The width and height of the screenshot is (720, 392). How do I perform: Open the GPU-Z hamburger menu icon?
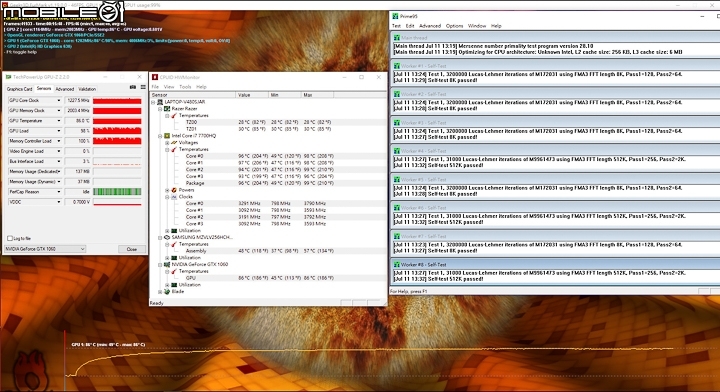click(143, 87)
